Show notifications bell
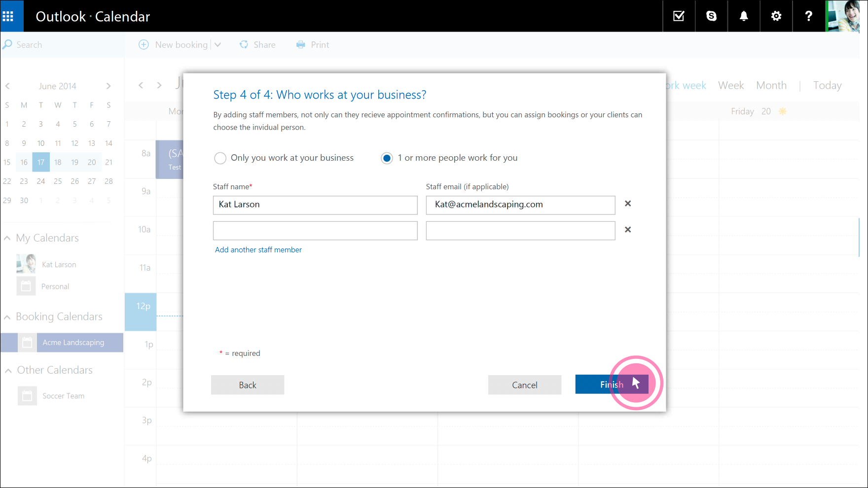The width and height of the screenshot is (868, 488). coord(744,16)
